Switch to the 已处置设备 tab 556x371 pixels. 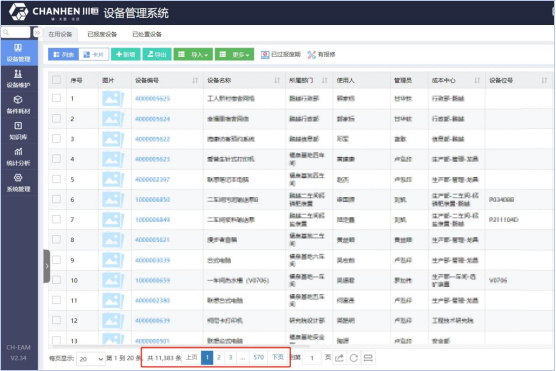(x=147, y=34)
